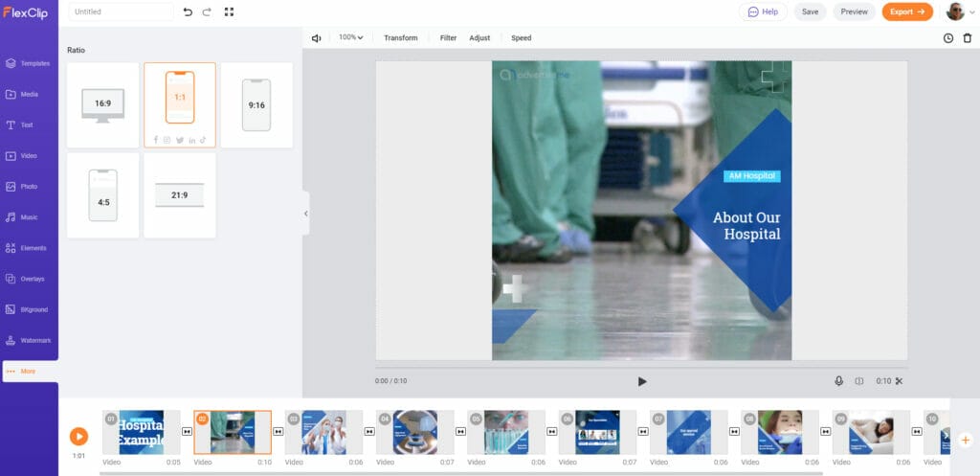The width and height of the screenshot is (980, 476).
Task: Select storyboard clip 07 thumbnail
Action: point(689,432)
